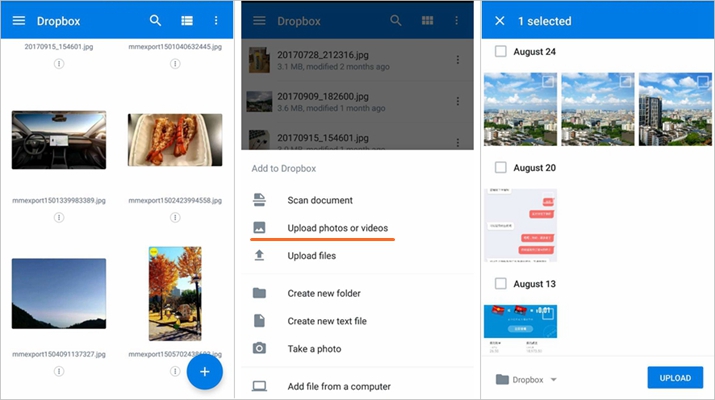The image size is (715, 400).
Task: Open the file 20170728_212316.jpg in the list
Action: 358,60
